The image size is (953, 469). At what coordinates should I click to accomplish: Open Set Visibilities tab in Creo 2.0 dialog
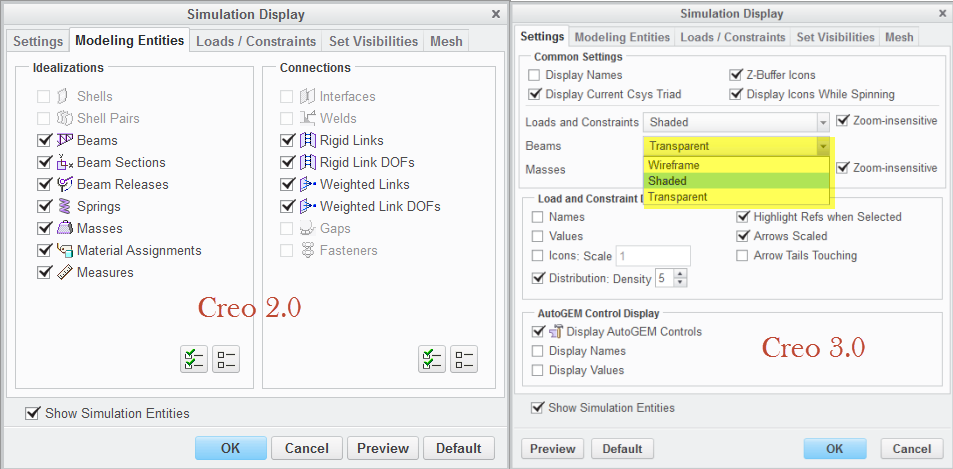pyautogui.click(x=373, y=41)
